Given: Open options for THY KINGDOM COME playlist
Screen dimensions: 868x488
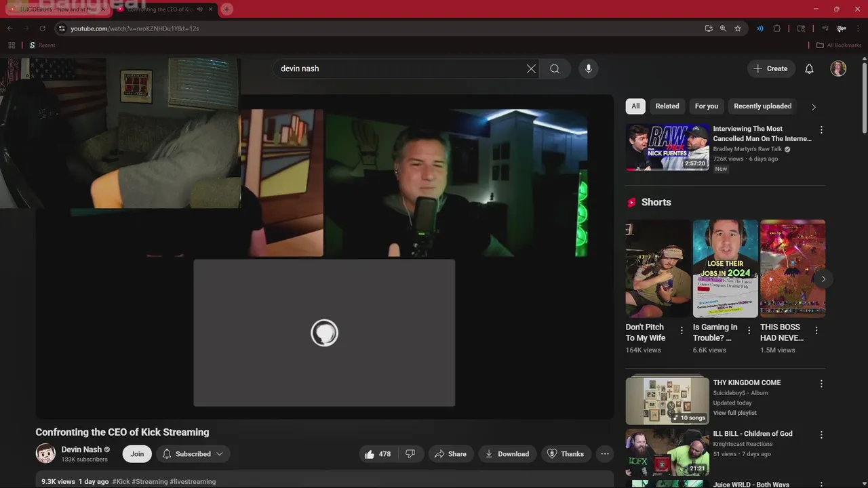Looking at the screenshot, I should coord(821,384).
